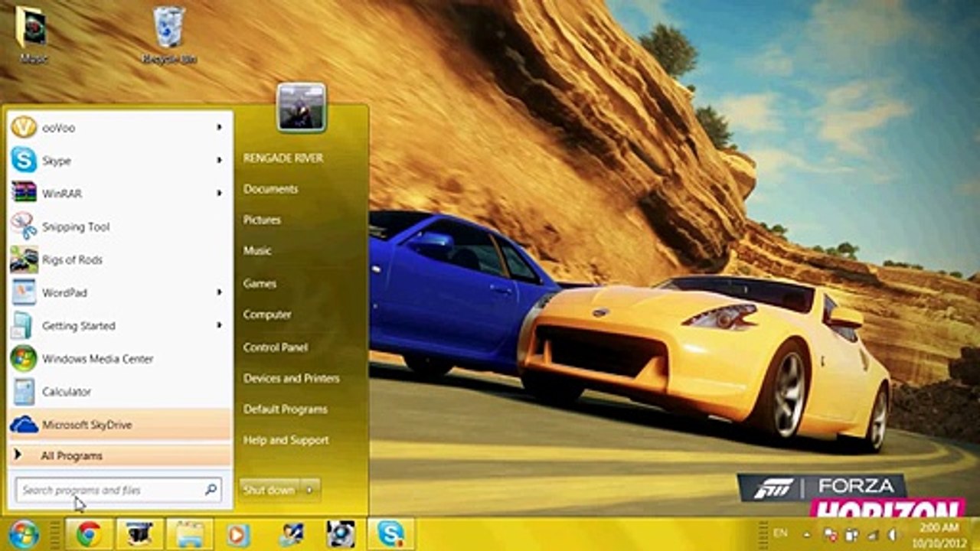
Task: Expand the Getting Started jump list arrow
Action: click(219, 325)
